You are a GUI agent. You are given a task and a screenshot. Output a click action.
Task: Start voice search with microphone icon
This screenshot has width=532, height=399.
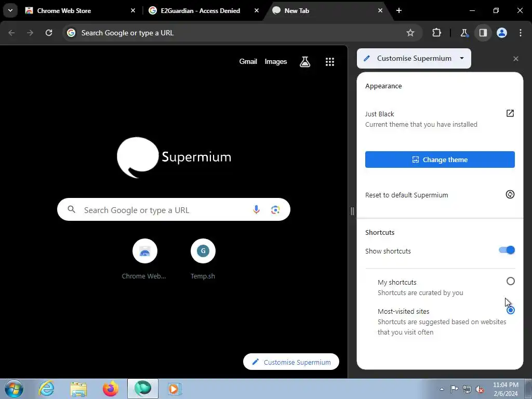tap(256, 210)
